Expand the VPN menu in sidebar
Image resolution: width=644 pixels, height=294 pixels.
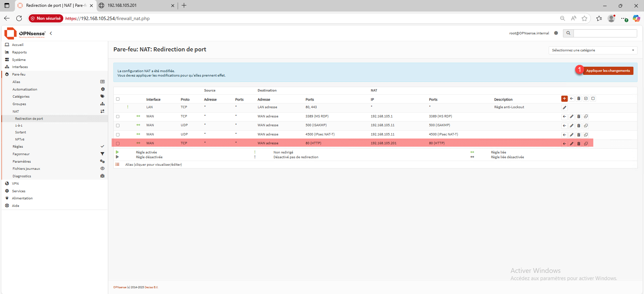[x=15, y=184]
